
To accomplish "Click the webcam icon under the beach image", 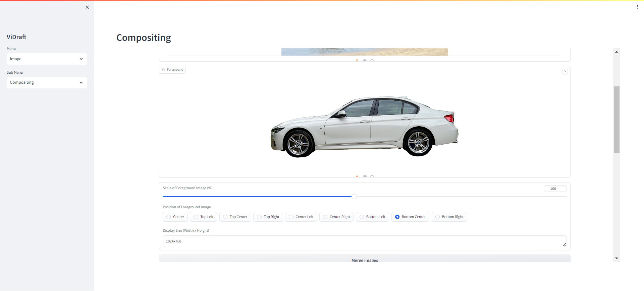I will click(x=365, y=60).
